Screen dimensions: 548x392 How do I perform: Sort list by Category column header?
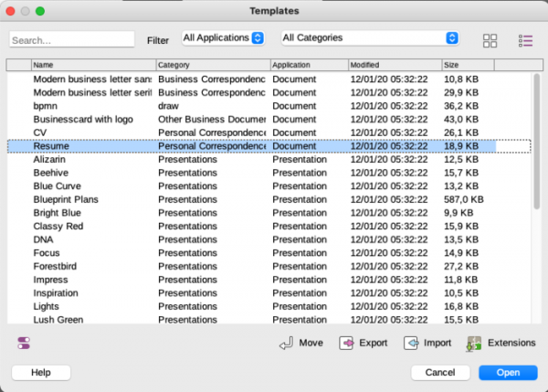pyautogui.click(x=212, y=66)
